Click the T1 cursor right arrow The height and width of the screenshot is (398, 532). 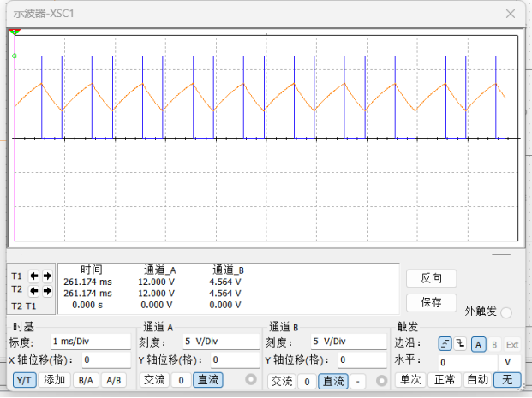coord(47,276)
